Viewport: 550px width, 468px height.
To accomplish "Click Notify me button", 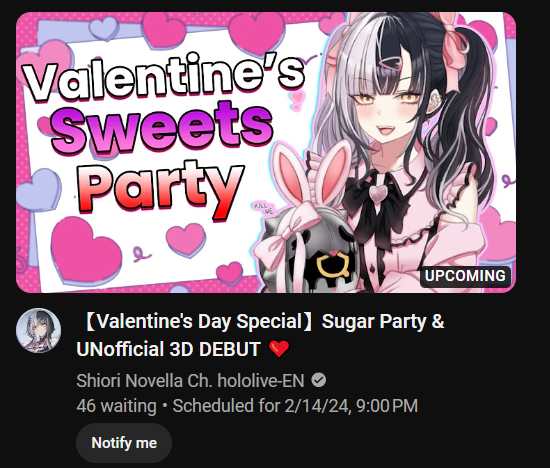I will (124, 443).
